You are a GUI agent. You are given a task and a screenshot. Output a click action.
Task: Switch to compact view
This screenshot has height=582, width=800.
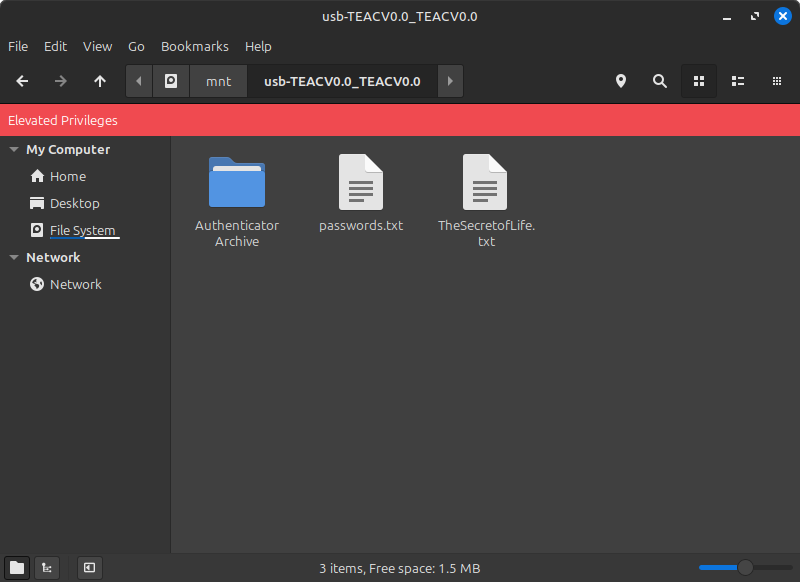(776, 81)
